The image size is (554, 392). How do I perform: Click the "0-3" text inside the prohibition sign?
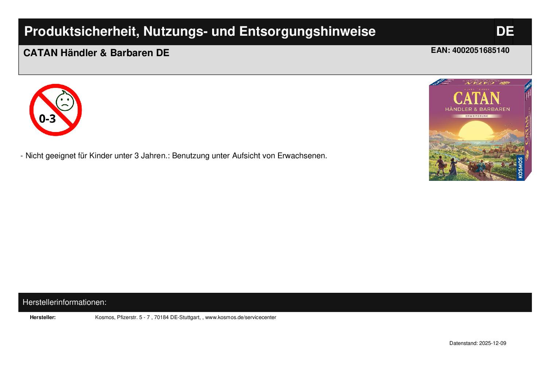[x=47, y=119]
